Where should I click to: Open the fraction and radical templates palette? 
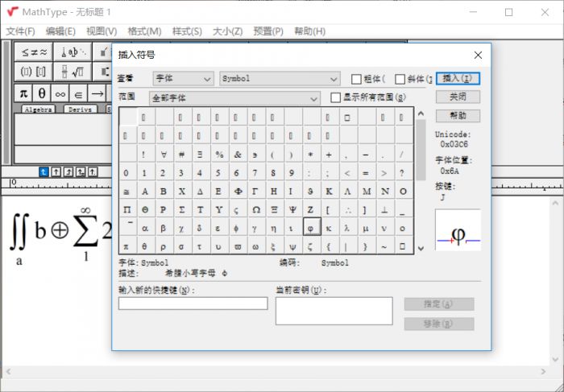(74, 72)
